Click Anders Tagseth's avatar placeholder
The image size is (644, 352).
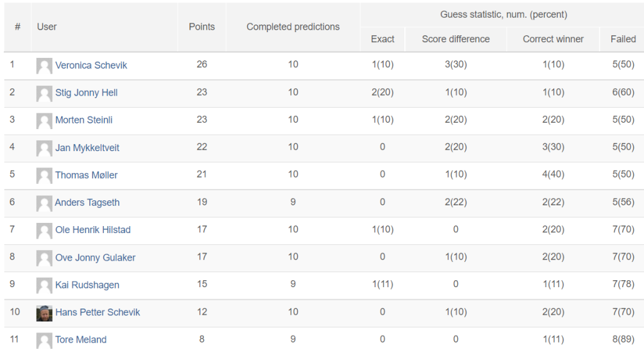click(45, 203)
